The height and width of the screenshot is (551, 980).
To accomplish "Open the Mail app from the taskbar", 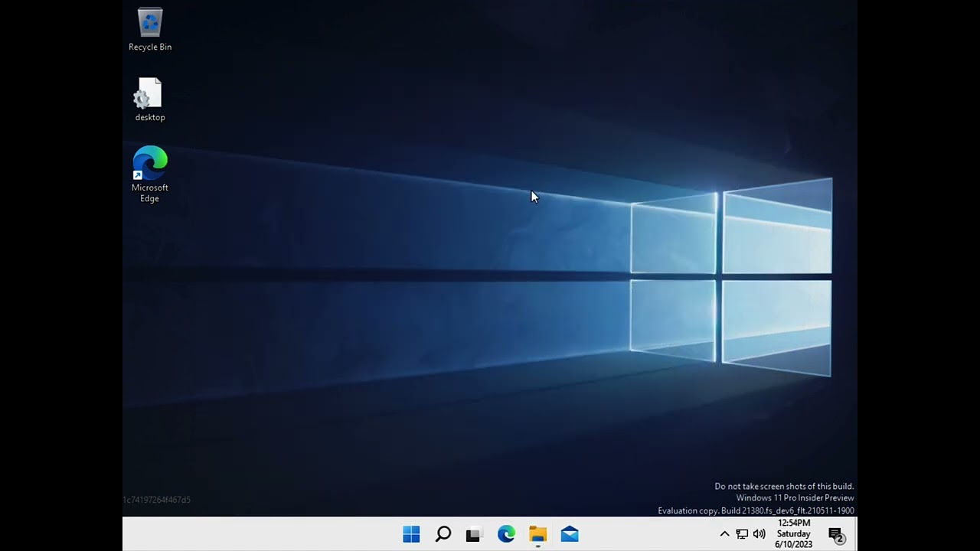I will (570, 534).
